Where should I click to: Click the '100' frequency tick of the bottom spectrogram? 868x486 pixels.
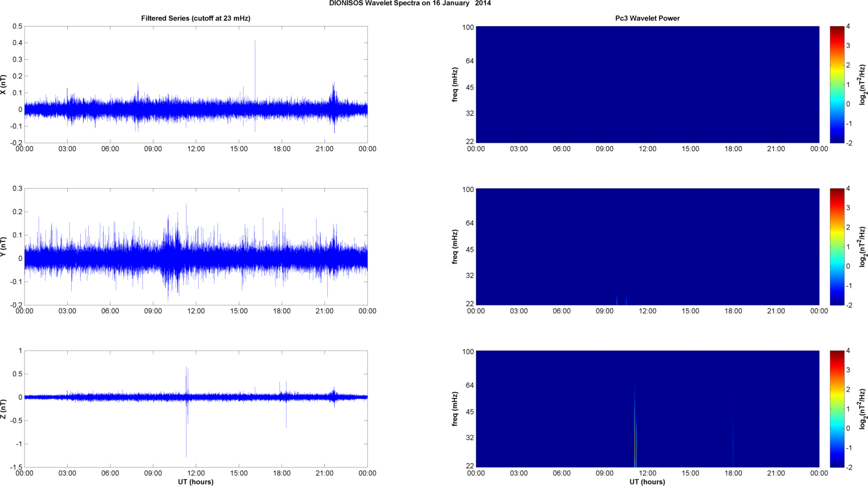tap(468, 351)
